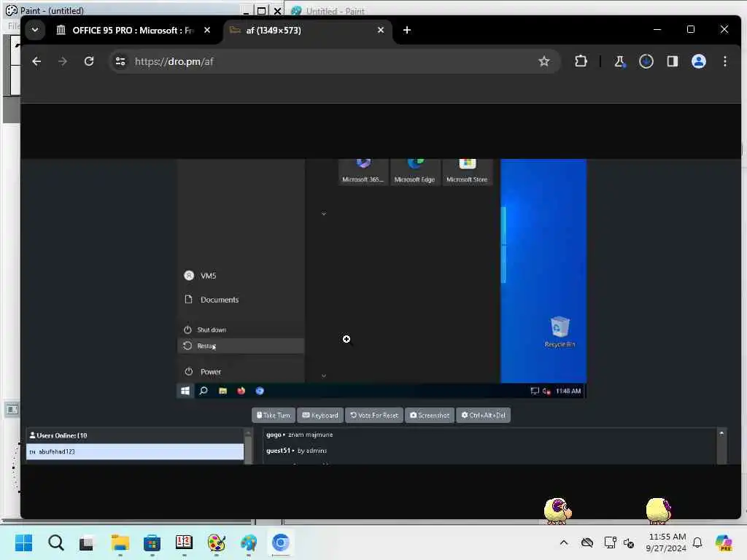The width and height of the screenshot is (747, 560).
Task: Click Take Turn button
Action: (274, 415)
